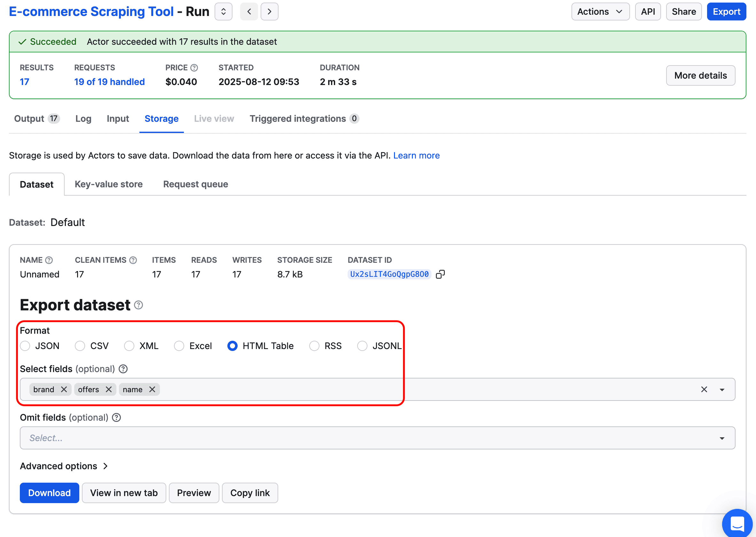Click the Share button
756x537 pixels.
[x=683, y=12]
